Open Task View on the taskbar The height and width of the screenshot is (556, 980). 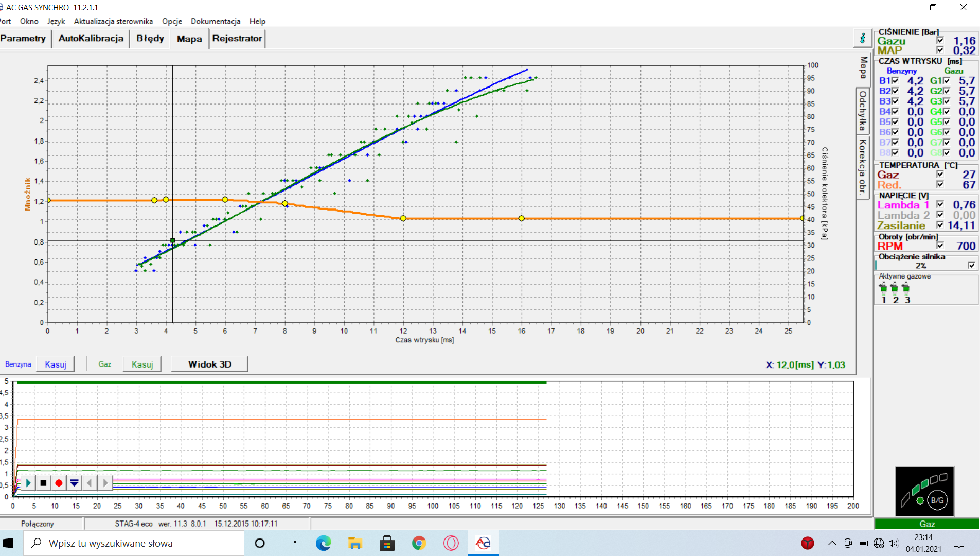click(290, 543)
